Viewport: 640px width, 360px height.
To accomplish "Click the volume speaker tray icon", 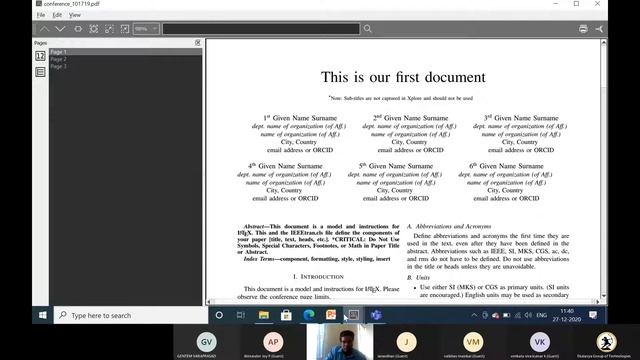I will point(529,315).
